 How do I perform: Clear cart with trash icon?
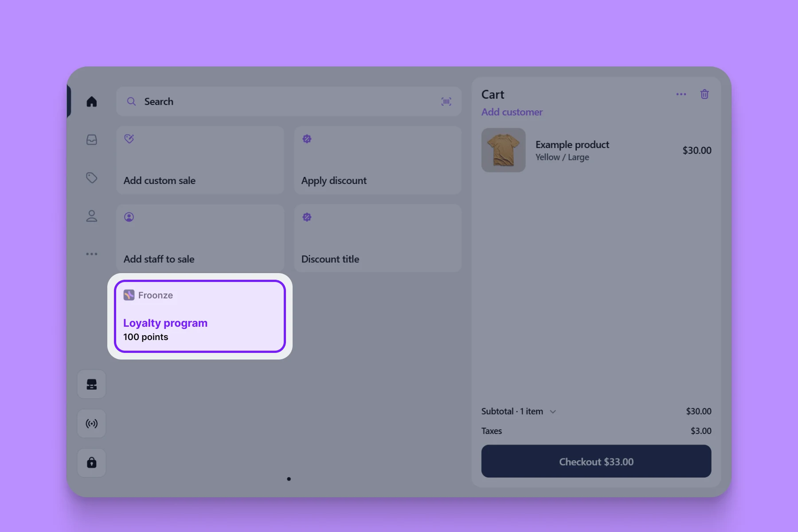(704, 94)
